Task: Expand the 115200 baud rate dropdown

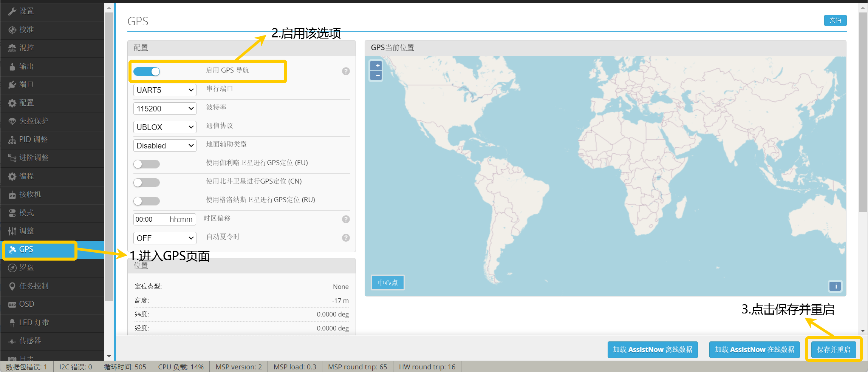Action: click(x=165, y=109)
